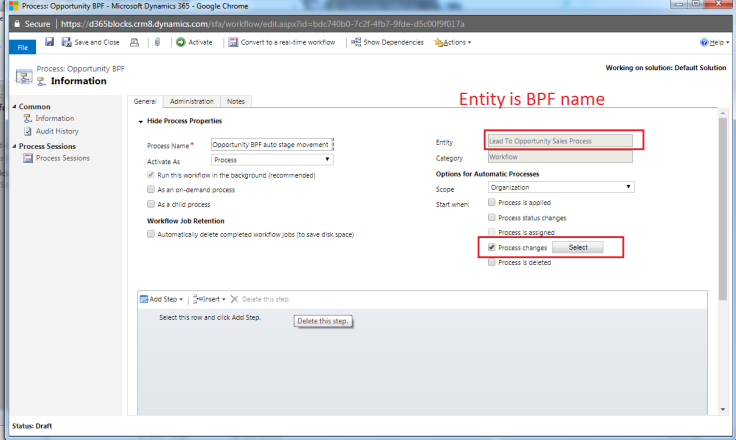This screenshot has width=736, height=440.
Task: Click Show Dependencies label
Action: [x=393, y=42]
